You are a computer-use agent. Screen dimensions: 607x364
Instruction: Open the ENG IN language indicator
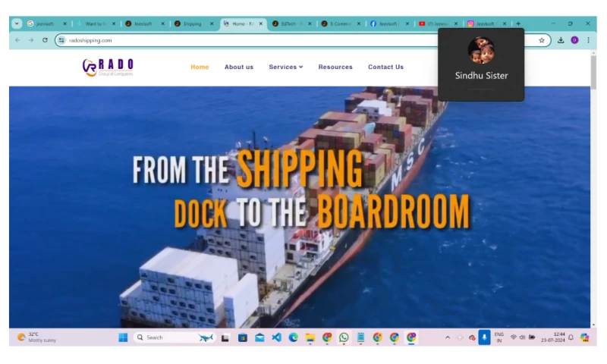click(499, 337)
